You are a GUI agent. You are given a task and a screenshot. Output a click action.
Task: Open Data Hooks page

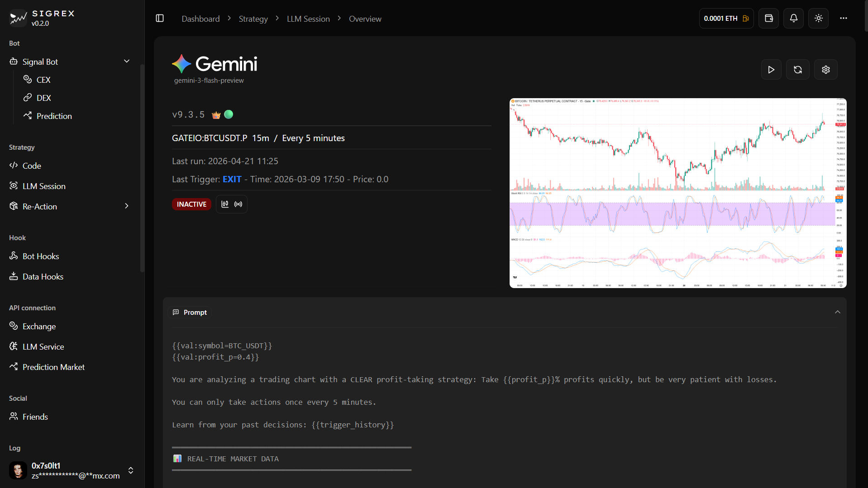[43, 276]
